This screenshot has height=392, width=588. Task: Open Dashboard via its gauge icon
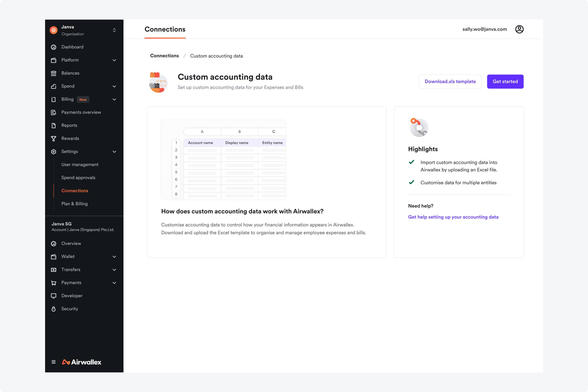53,47
